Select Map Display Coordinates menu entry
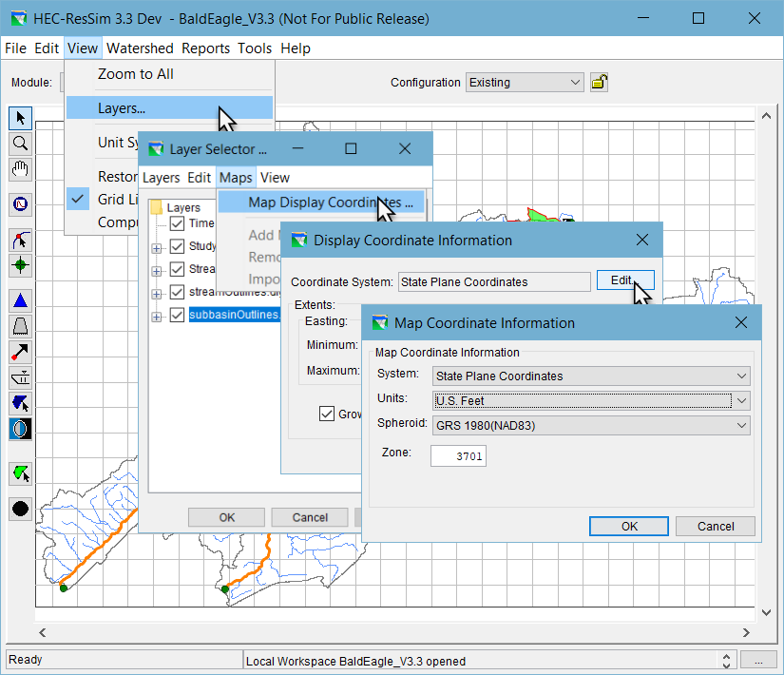The image size is (784, 675). pos(321,202)
